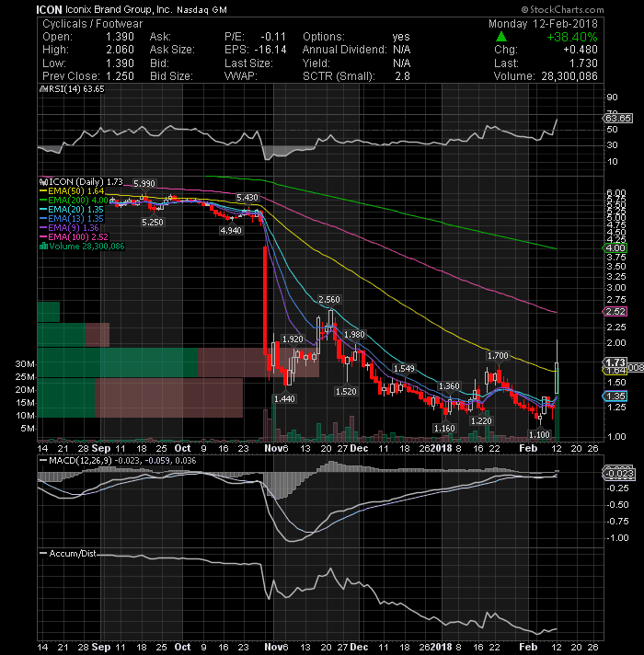The height and width of the screenshot is (655, 644).
Task: Click the 1.100 low price annotation
Action: point(539,435)
